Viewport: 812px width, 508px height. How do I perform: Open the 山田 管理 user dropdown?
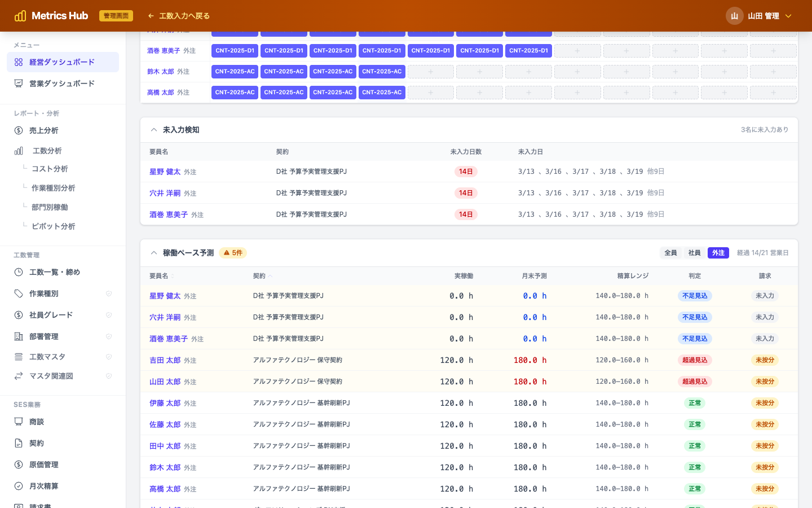click(759, 16)
